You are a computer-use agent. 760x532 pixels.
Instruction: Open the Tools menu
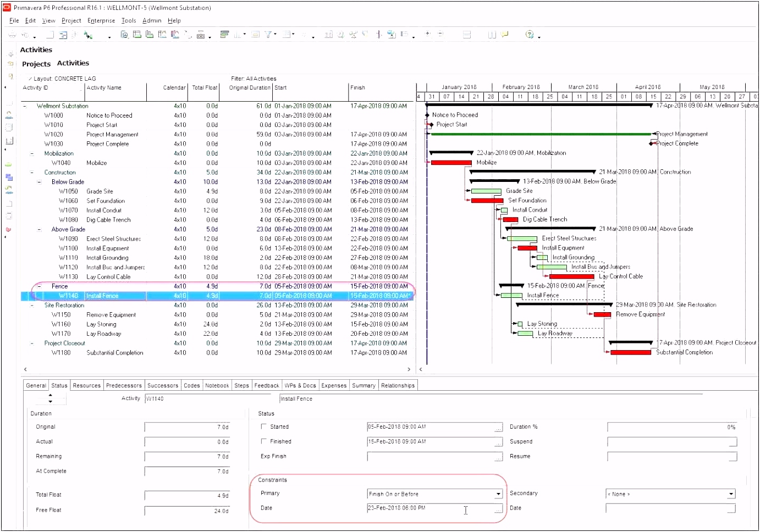click(129, 20)
